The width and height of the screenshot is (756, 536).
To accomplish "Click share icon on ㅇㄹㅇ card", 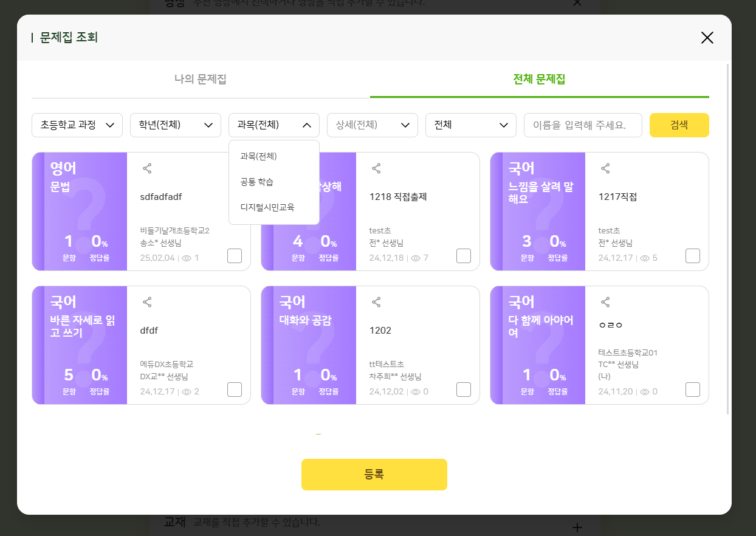I will pyautogui.click(x=605, y=302).
